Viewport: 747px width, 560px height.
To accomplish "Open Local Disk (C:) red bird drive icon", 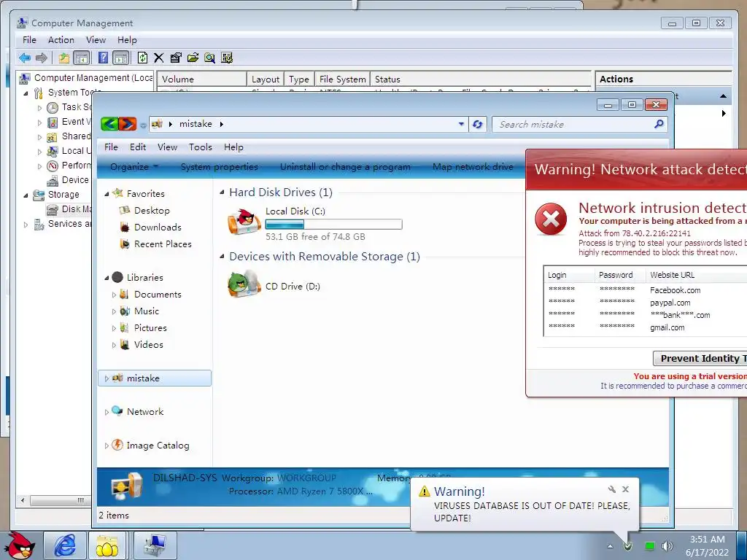I will pos(244,222).
